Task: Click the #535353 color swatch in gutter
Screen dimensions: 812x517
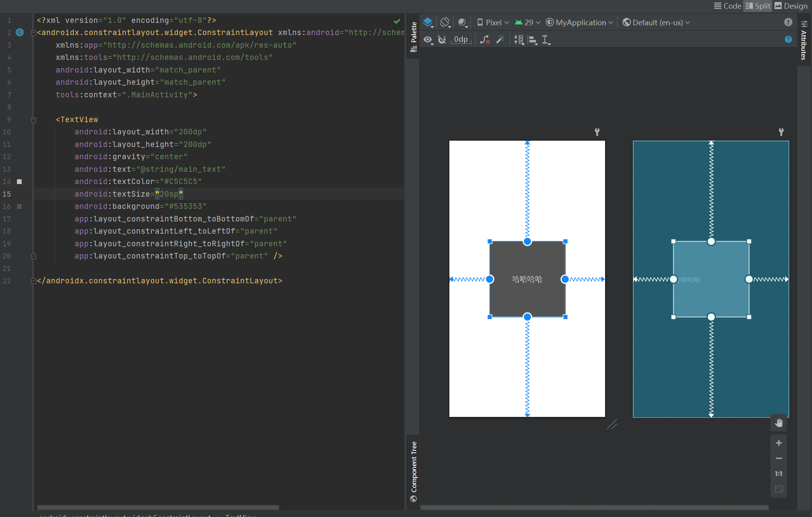Action: (19, 206)
